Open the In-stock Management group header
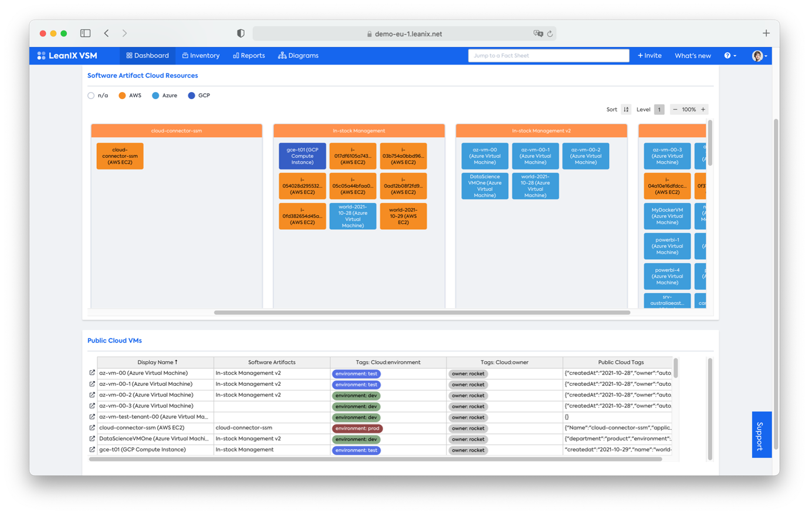The image size is (812, 516). point(359,131)
